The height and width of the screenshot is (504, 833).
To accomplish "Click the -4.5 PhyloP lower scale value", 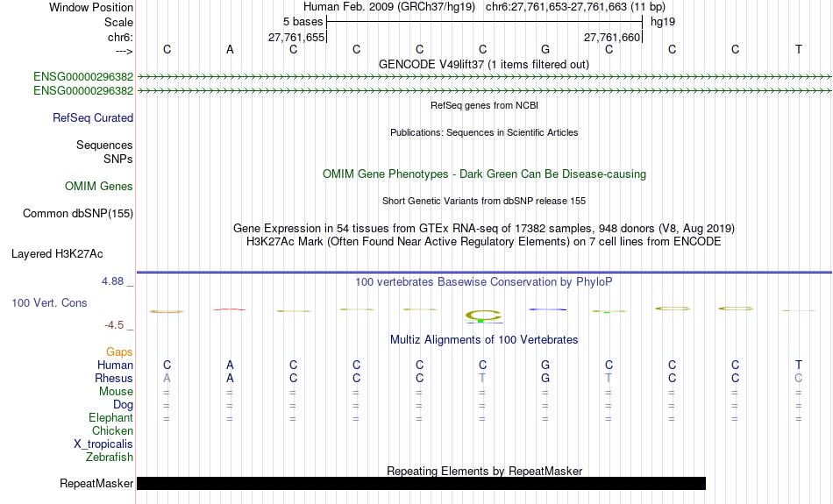I will tap(114, 325).
